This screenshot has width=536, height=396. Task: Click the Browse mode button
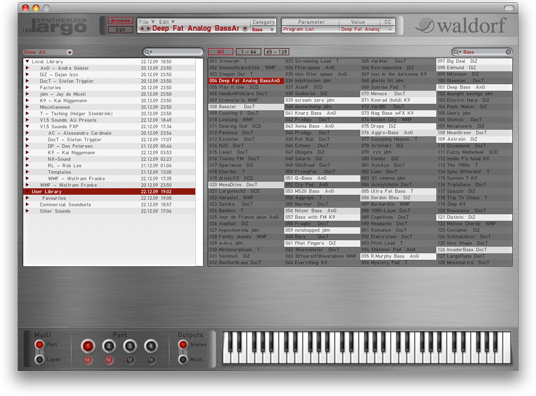(x=120, y=21)
